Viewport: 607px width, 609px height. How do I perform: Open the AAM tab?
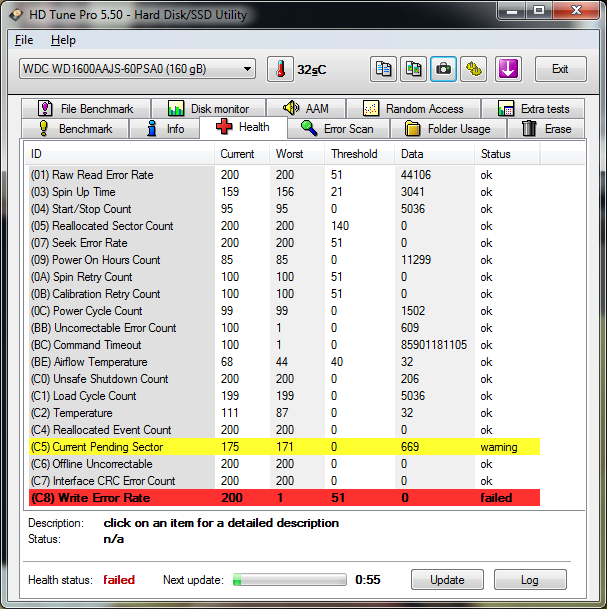[x=306, y=108]
